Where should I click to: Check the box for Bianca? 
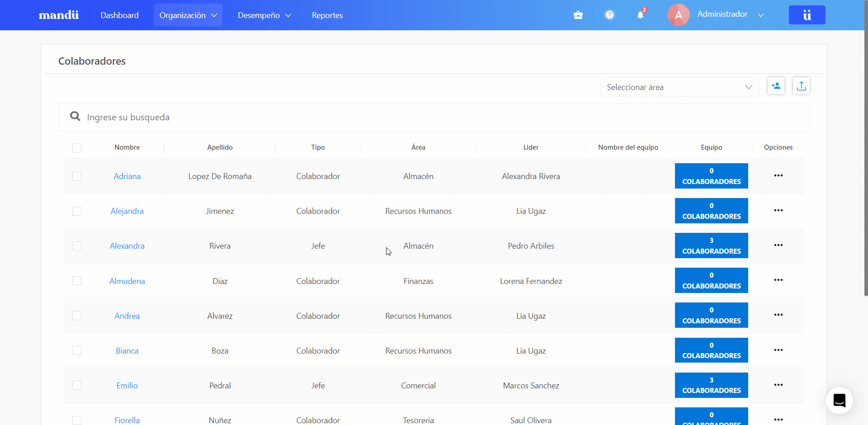tap(77, 350)
